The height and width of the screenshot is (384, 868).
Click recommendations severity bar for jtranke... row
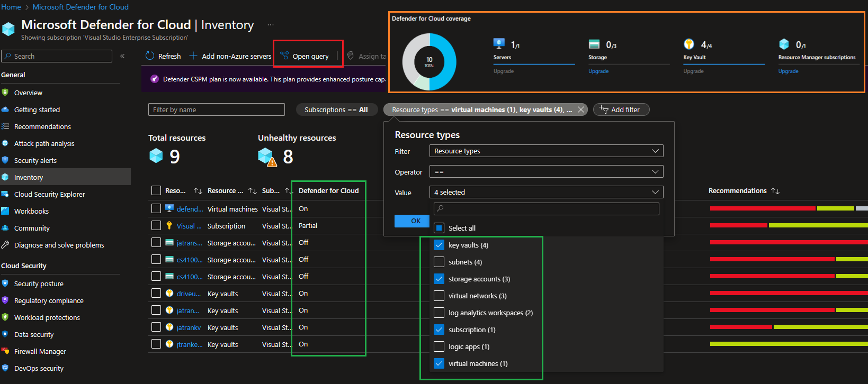(789, 344)
